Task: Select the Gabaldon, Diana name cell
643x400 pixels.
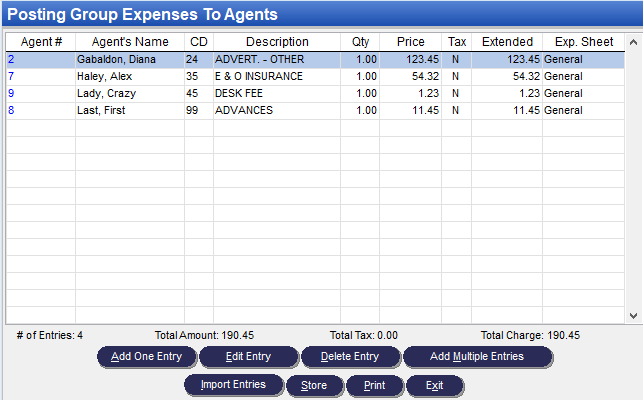Action: 130,59
